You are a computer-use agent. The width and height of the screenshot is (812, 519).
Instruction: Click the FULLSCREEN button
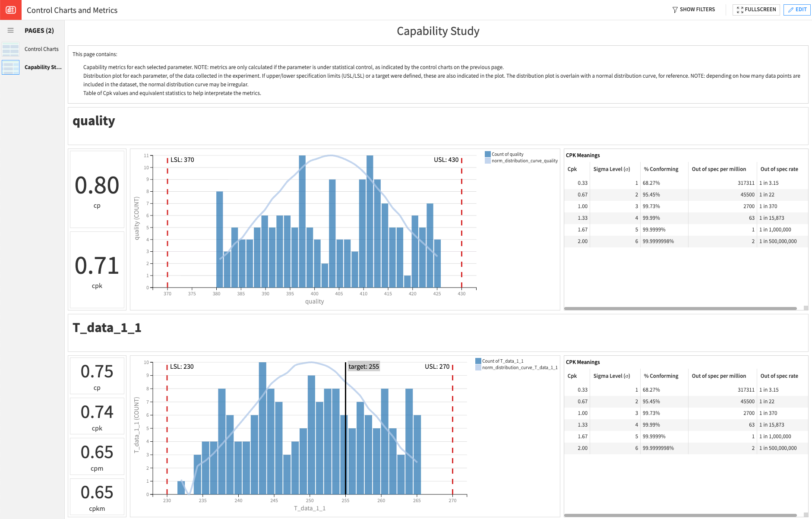click(756, 9)
